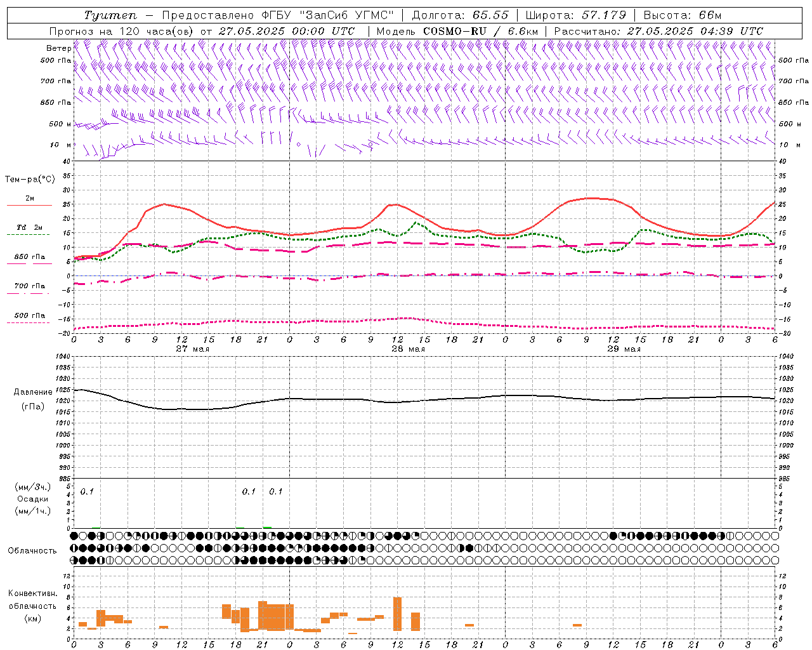Click the "Облачность" cloudiness label
812x650 pixels.
[x=32, y=550]
